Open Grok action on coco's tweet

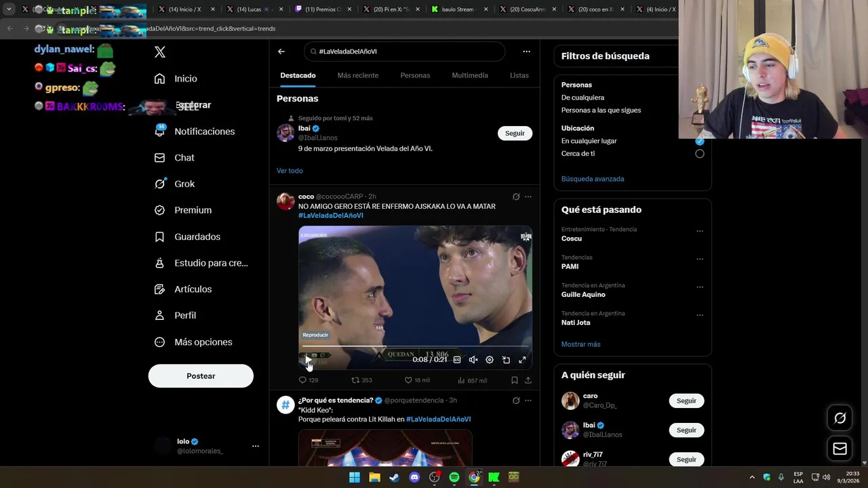coord(516,197)
